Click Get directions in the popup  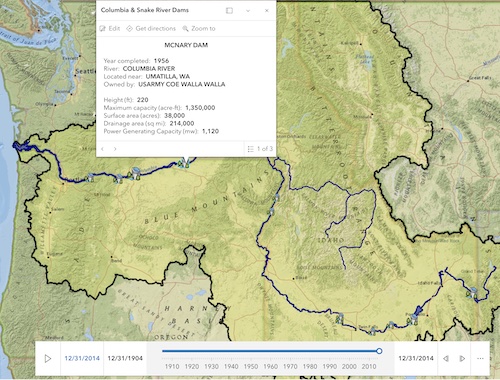(151, 29)
